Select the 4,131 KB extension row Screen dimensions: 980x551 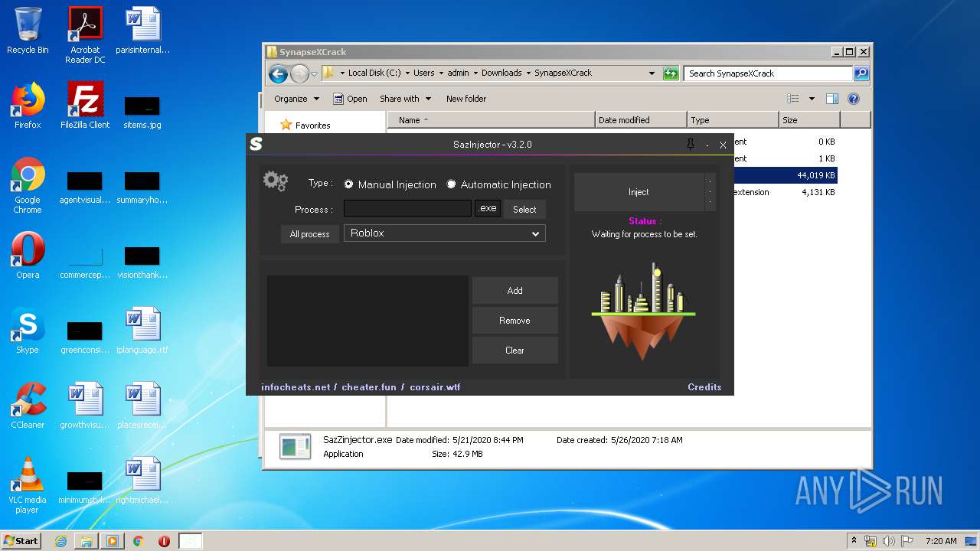785,192
